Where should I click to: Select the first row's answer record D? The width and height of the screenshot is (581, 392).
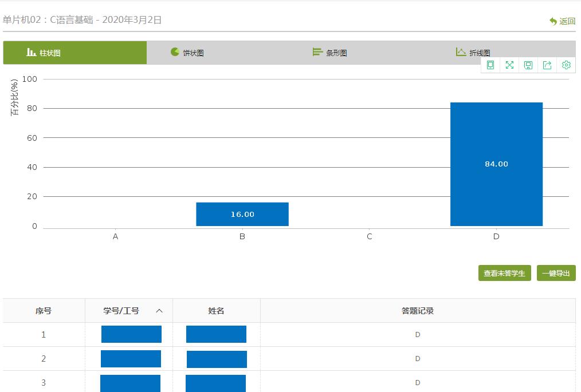417,335
